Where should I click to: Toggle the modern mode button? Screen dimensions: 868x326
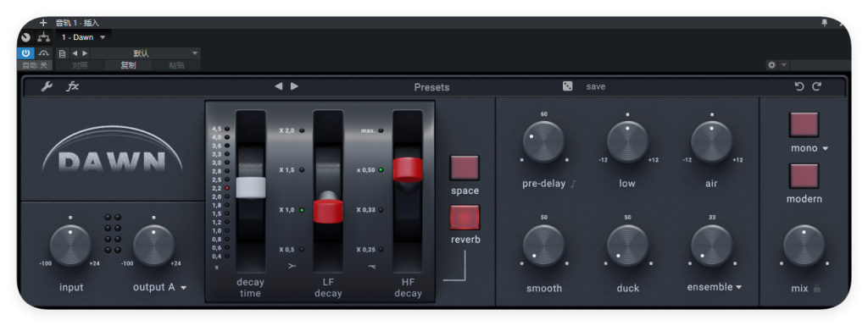pos(804,176)
